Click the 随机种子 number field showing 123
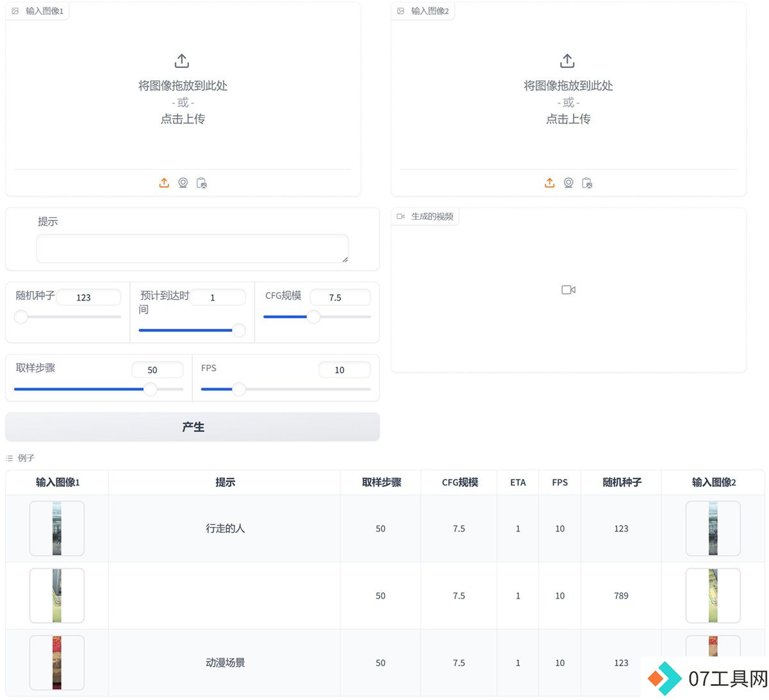The height and width of the screenshot is (700, 769). pos(88,297)
